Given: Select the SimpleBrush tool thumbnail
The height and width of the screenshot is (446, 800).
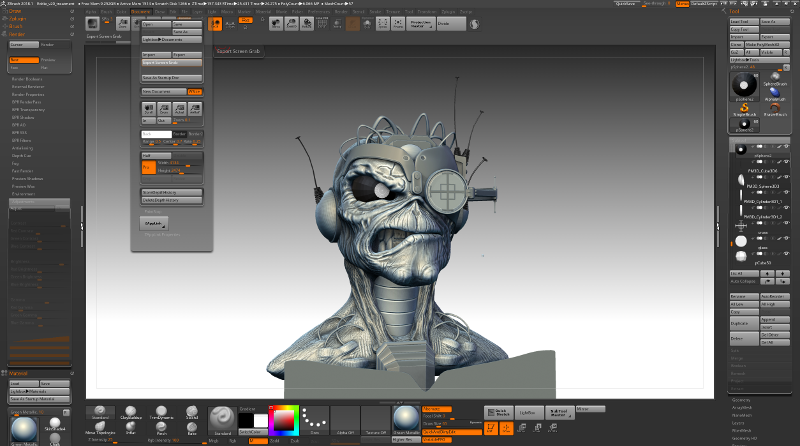Looking at the screenshot, I should click(x=744, y=110).
